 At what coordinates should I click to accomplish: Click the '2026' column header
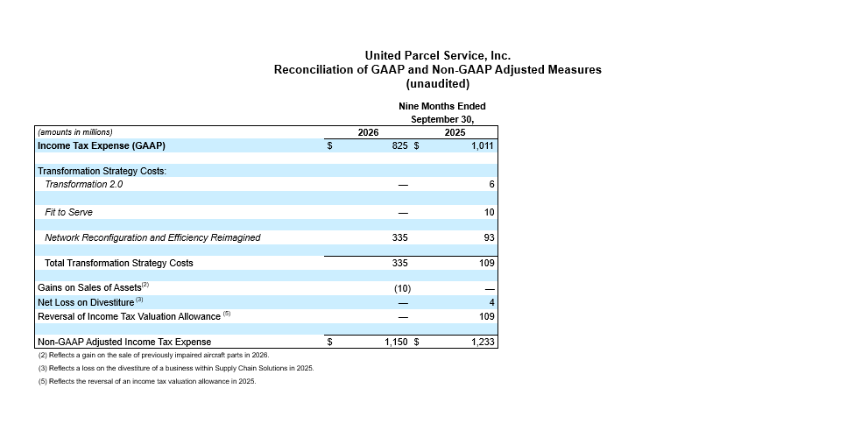(368, 133)
